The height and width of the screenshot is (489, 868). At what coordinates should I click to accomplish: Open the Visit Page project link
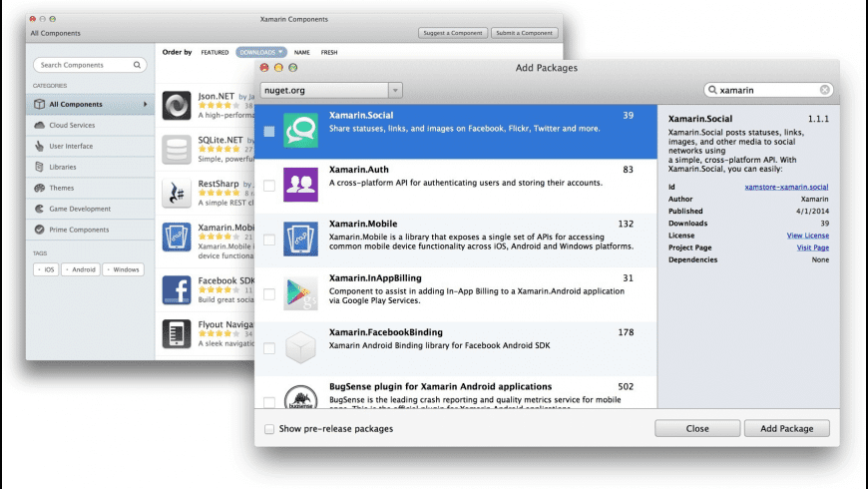[813, 247]
